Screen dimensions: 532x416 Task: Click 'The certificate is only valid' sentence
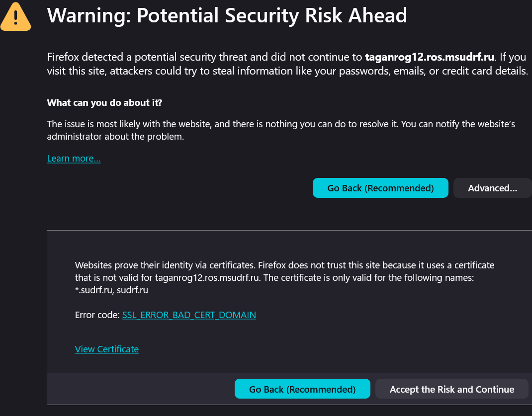pyautogui.click(x=368, y=278)
